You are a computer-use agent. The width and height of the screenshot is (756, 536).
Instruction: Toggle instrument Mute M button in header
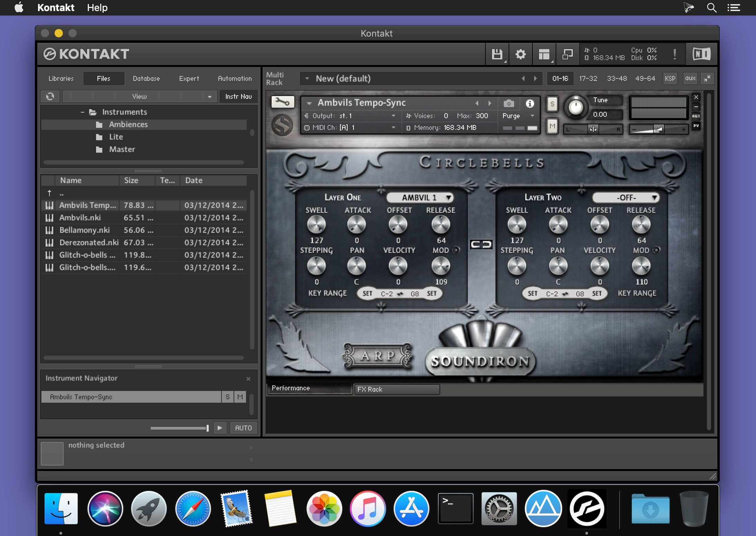click(x=552, y=126)
